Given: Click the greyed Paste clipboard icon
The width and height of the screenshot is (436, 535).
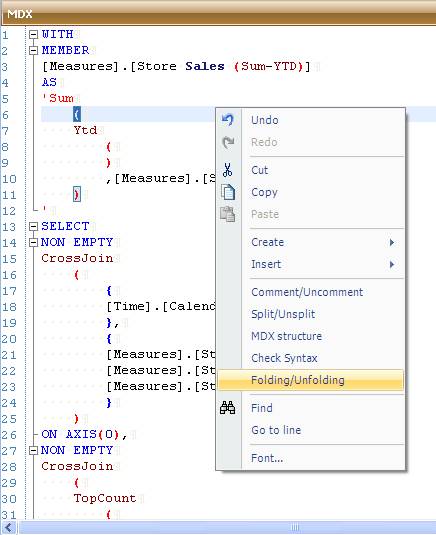Looking at the screenshot, I should point(228,214).
